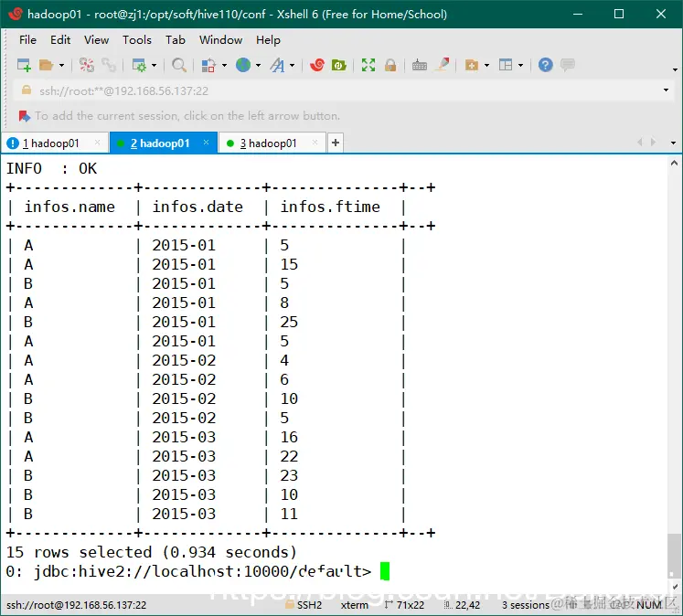Click the Disconnect toolbar icon
Image resolution: width=683 pixels, height=616 pixels.
pyautogui.click(x=87, y=65)
